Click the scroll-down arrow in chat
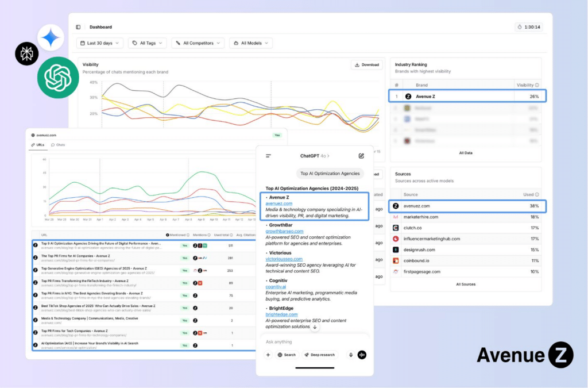This screenshot has width=588, height=388. (315, 327)
